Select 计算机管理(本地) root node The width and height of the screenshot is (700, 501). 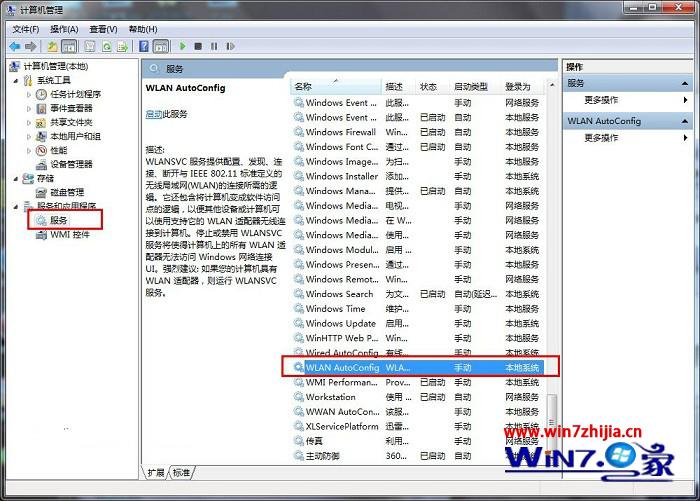pos(55,67)
